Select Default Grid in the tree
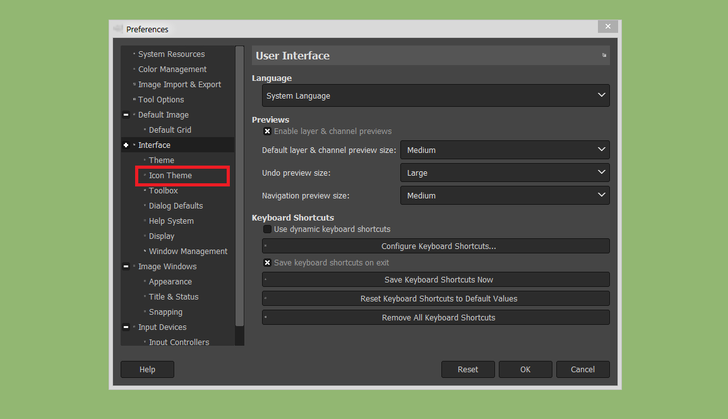The height and width of the screenshot is (419, 728). point(169,130)
